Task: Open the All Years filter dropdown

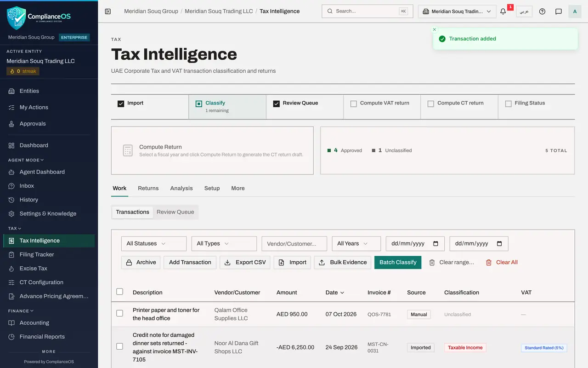Action: [x=356, y=244]
